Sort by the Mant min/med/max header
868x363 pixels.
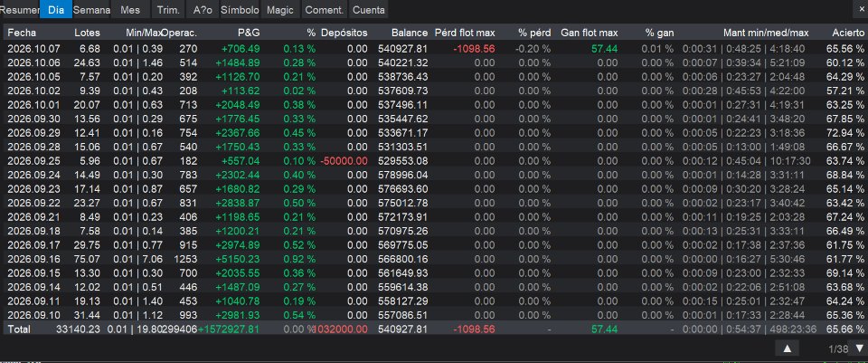coord(766,33)
